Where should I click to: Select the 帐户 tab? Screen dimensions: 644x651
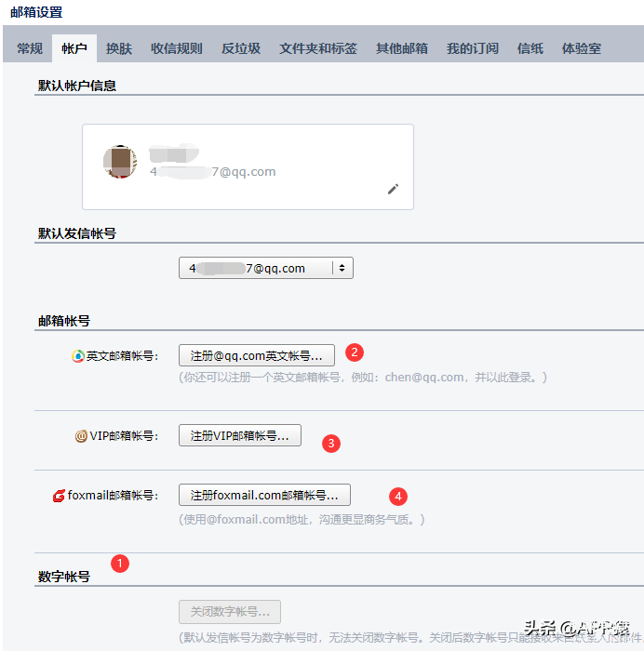click(74, 48)
